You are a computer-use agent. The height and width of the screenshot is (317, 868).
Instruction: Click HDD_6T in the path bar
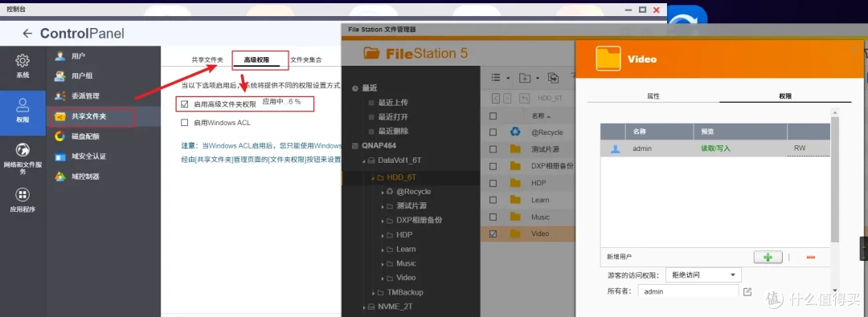pyautogui.click(x=551, y=99)
